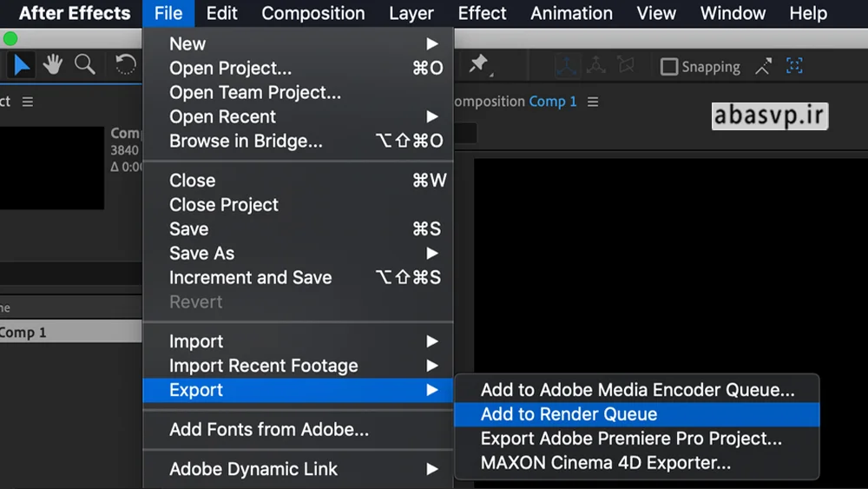Open the Composition menu
Image resolution: width=868 pixels, height=489 pixels.
point(312,13)
